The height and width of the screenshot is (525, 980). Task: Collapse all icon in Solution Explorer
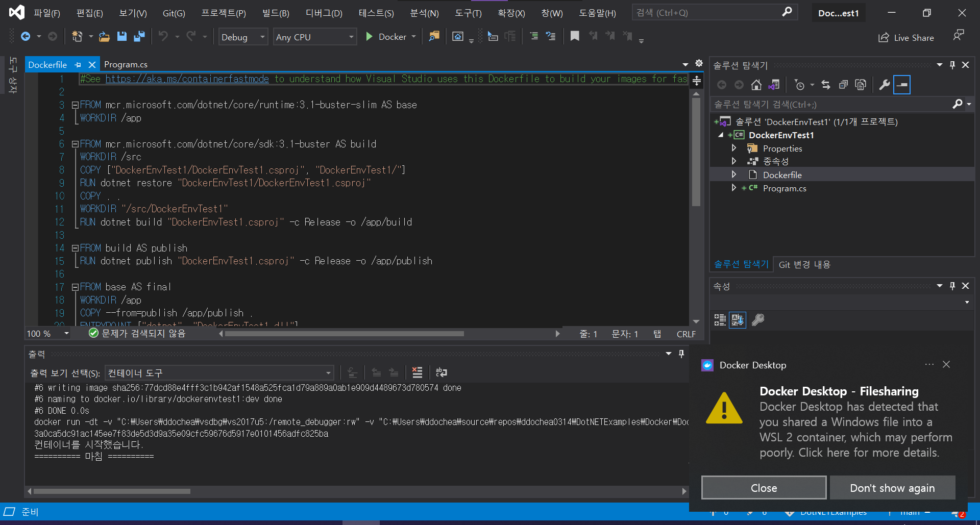[843, 85]
